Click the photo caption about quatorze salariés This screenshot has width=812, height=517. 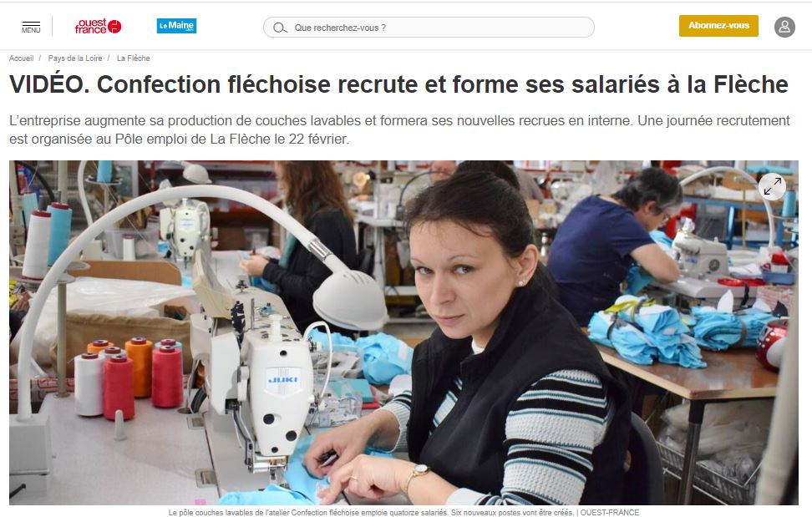371,512
